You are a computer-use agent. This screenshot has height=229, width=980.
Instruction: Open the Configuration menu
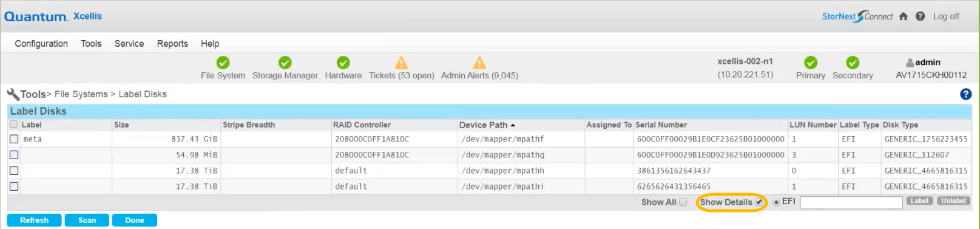tap(41, 44)
